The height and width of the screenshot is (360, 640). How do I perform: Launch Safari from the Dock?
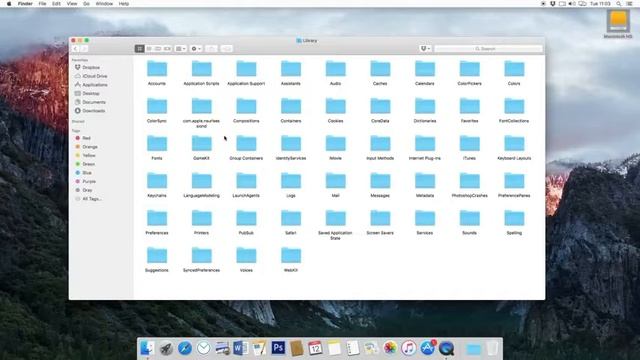pyautogui.click(x=184, y=348)
